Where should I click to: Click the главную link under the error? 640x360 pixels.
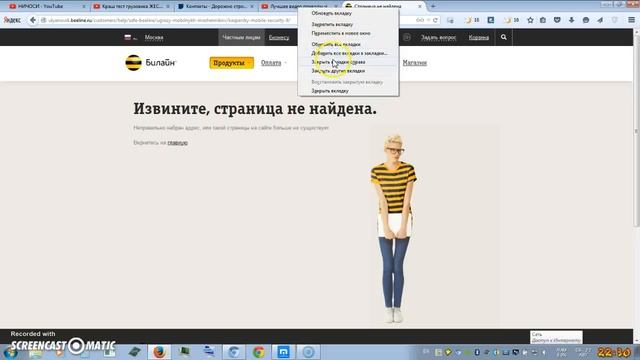click(x=178, y=142)
